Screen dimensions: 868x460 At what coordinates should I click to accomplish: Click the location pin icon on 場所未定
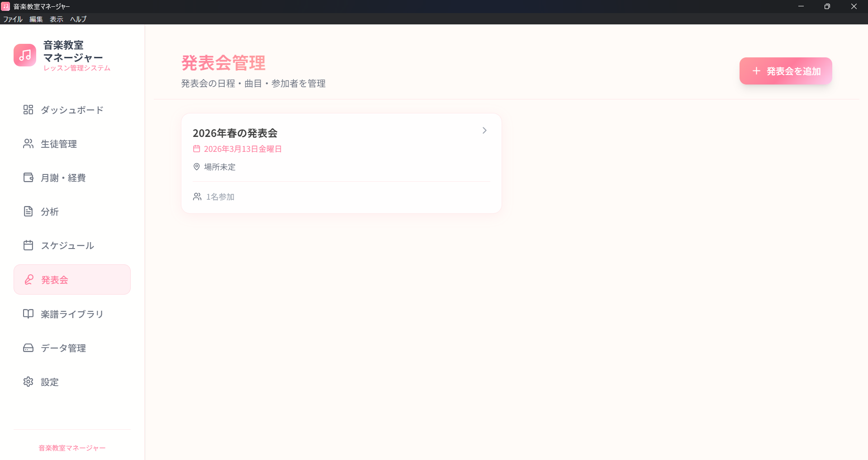point(196,167)
